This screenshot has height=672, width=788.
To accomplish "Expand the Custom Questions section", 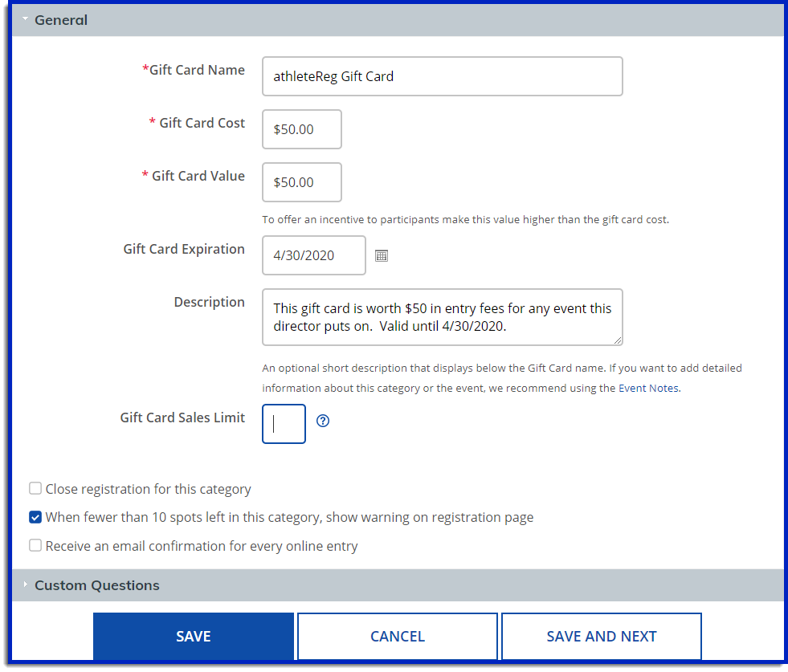I will pyautogui.click(x=96, y=585).
